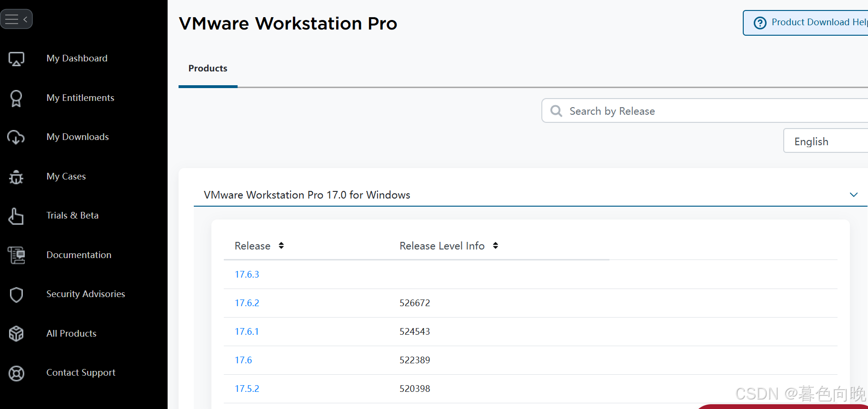Select the Products tab

pos(208,69)
